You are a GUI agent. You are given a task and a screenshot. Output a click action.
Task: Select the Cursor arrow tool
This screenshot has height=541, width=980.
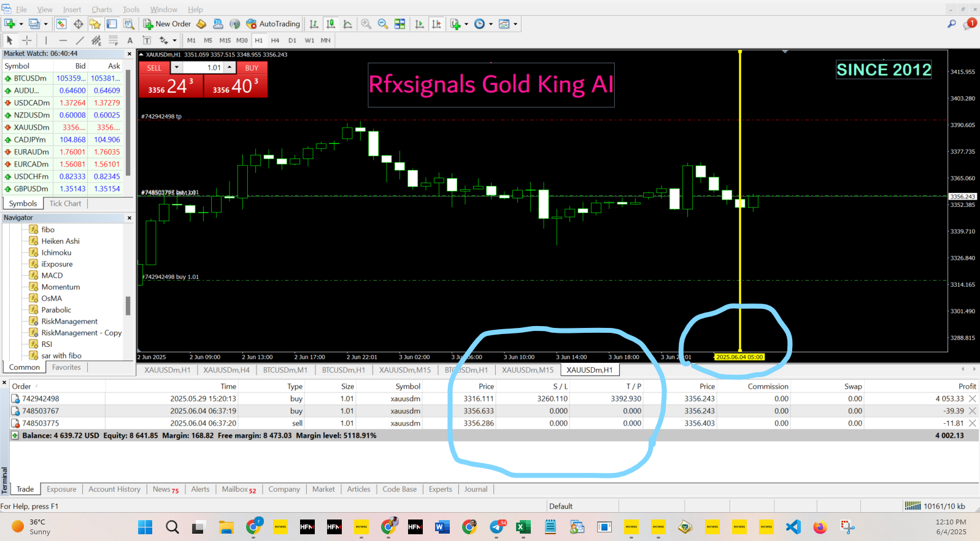9,41
